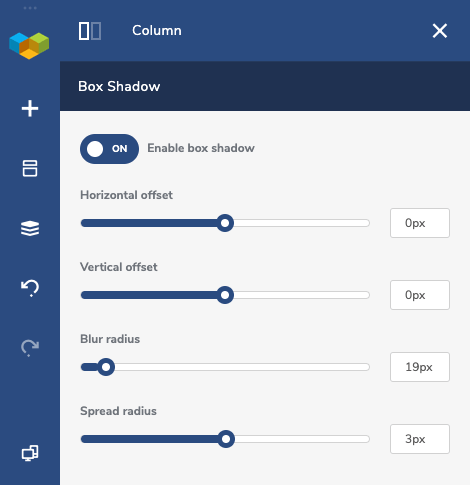Toggle the Enable box shadow switch

(109, 149)
